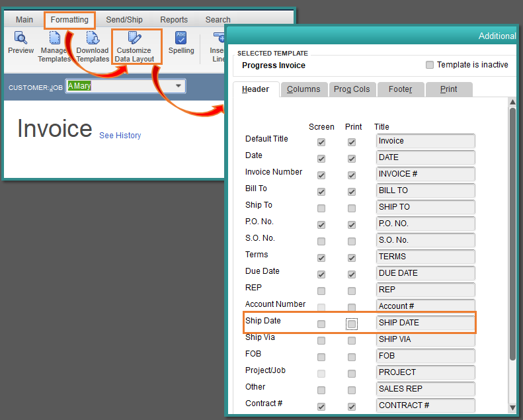523x420 pixels.
Task: Open Manage Templates icon
Action: coord(54,38)
